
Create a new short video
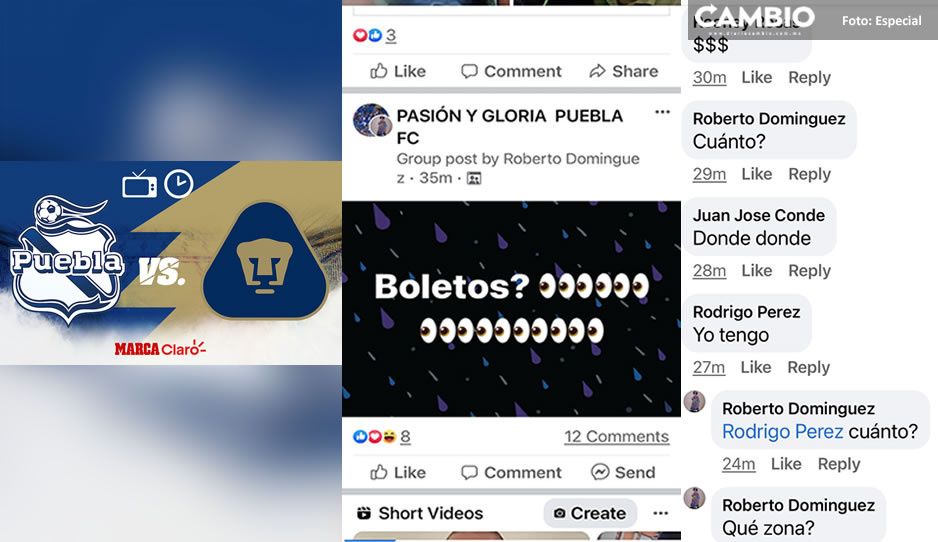tap(590, 513)
